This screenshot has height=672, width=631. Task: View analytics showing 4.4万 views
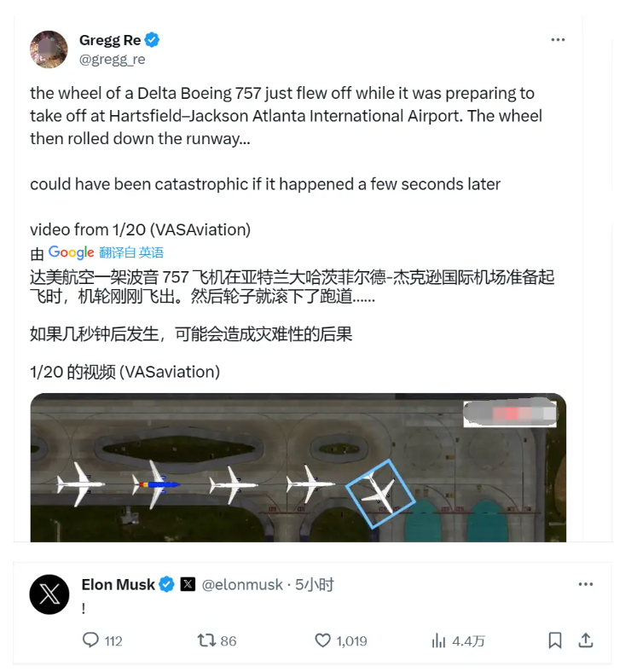pyautogui.click(x=458, y=640)
